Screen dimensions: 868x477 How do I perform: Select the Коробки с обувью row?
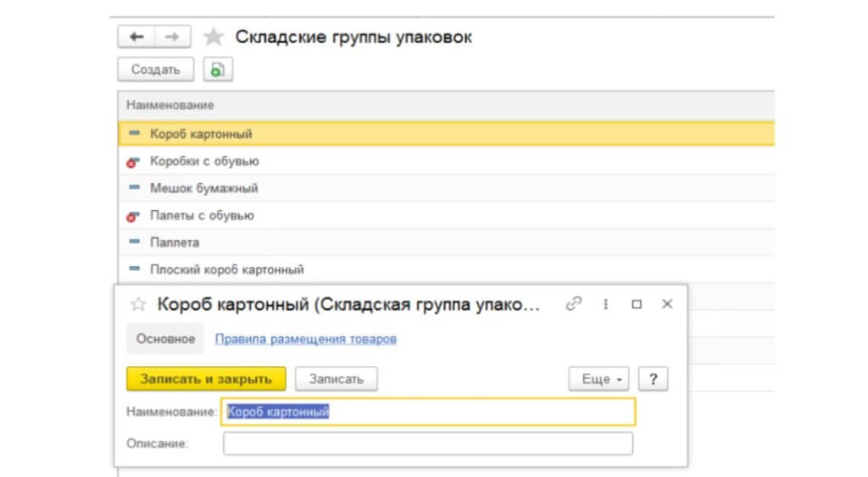(x=446, y=161)
